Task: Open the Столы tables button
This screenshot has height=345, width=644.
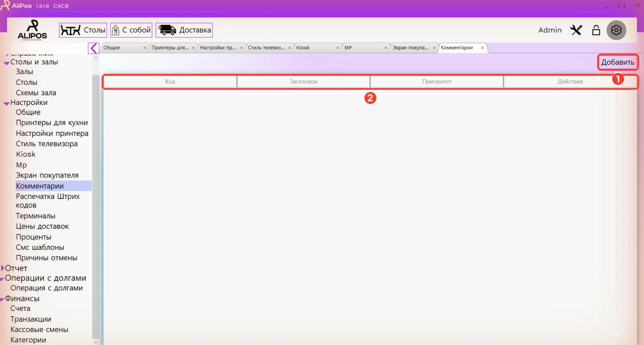Action: click(83, 30)
